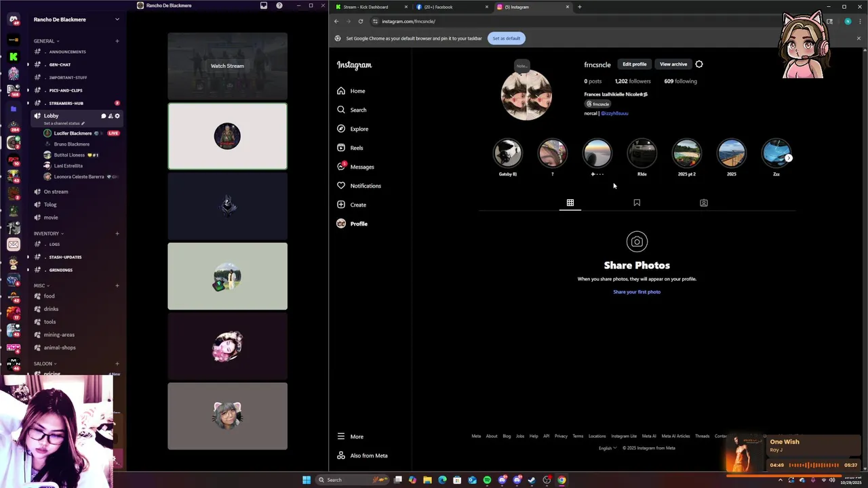Image resolution: width=868 pixels, height=488 pixels.
Task: Select the Saved bookmark tab
Action: tap(637, 203)
